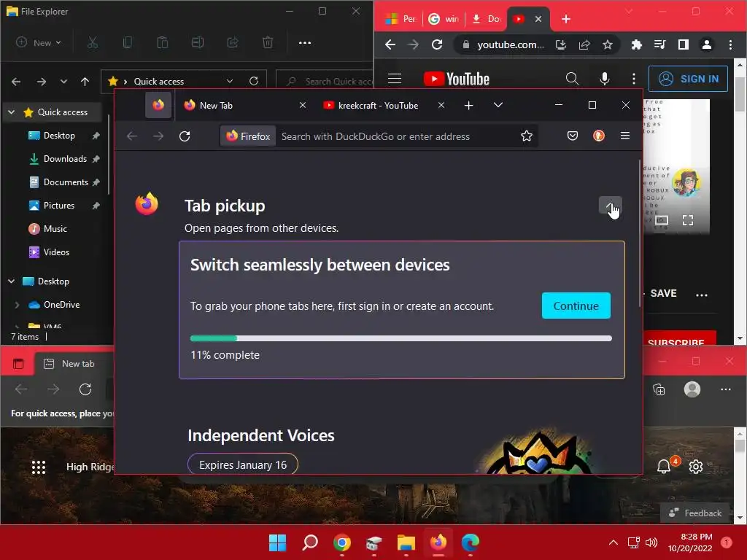Image resolution: width=747 pixels, height=560 pixels.
Task: Open Chrome's side panel icon
Action: click(683, 44)
